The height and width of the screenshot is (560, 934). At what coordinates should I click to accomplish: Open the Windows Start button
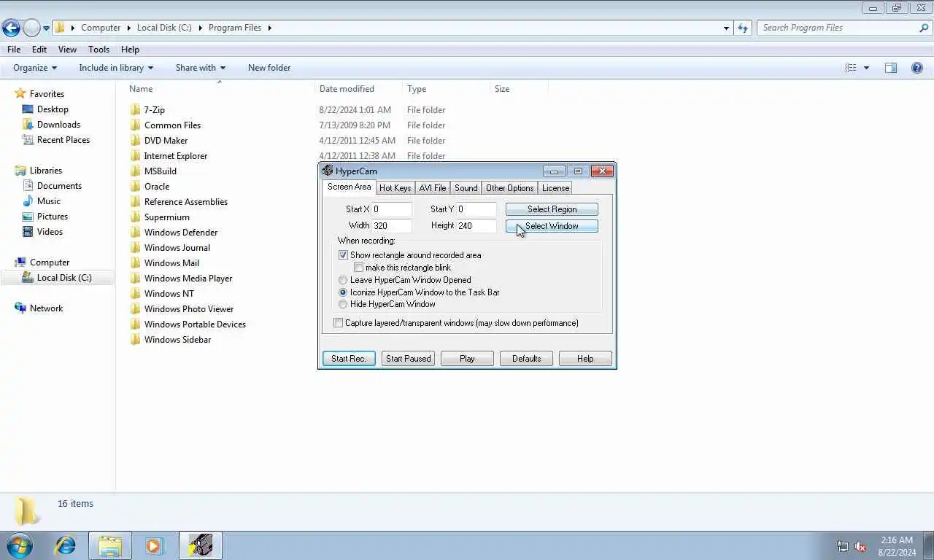[19, 545]
